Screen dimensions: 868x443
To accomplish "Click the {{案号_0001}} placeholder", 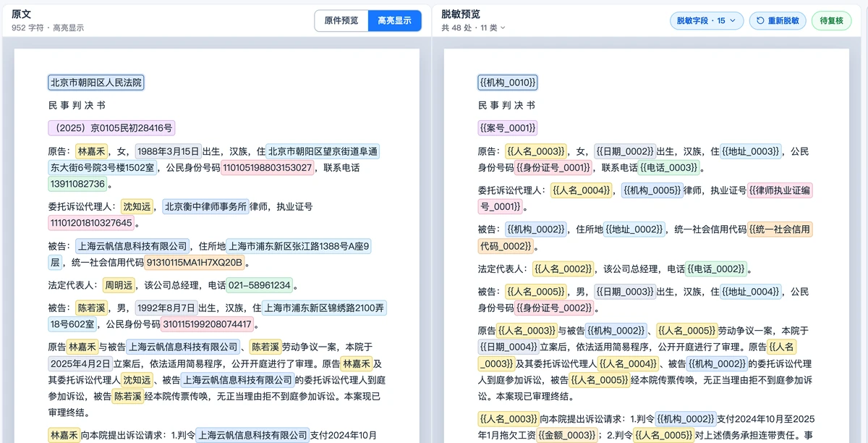I will [507, 128].
